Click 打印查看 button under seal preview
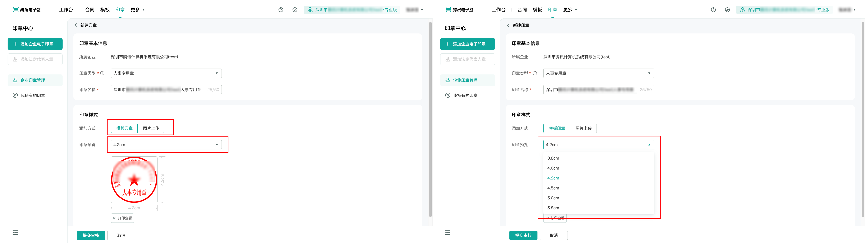The height and width of the screenshot is (246, 868). tap(122, 218)
